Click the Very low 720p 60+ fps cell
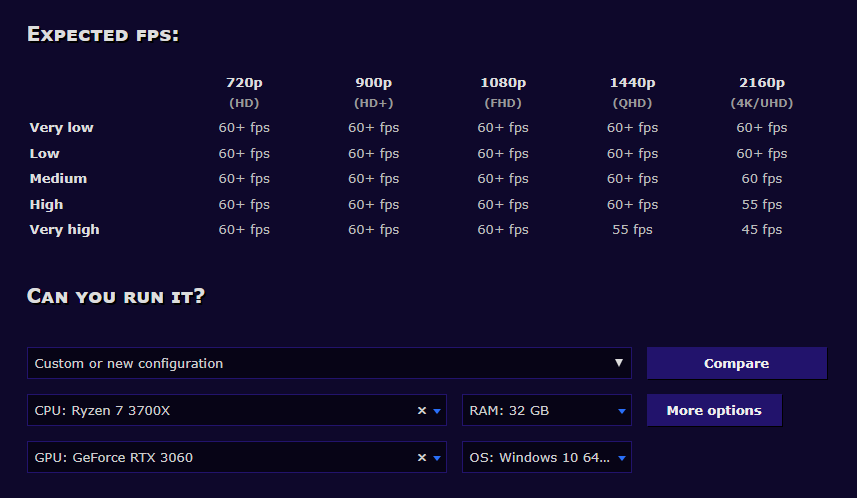Image resolution: width=857 pixels, height=498 pixels. (244, 127)
